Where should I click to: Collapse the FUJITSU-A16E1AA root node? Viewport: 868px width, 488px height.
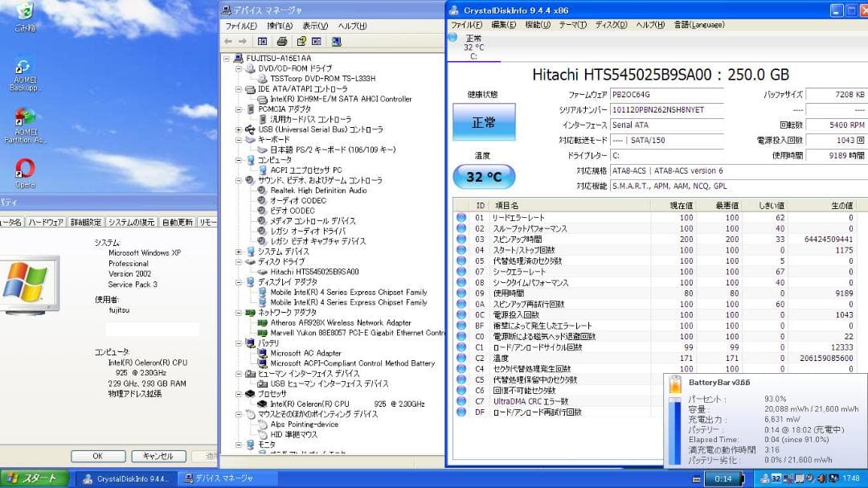tap(227, 59)
